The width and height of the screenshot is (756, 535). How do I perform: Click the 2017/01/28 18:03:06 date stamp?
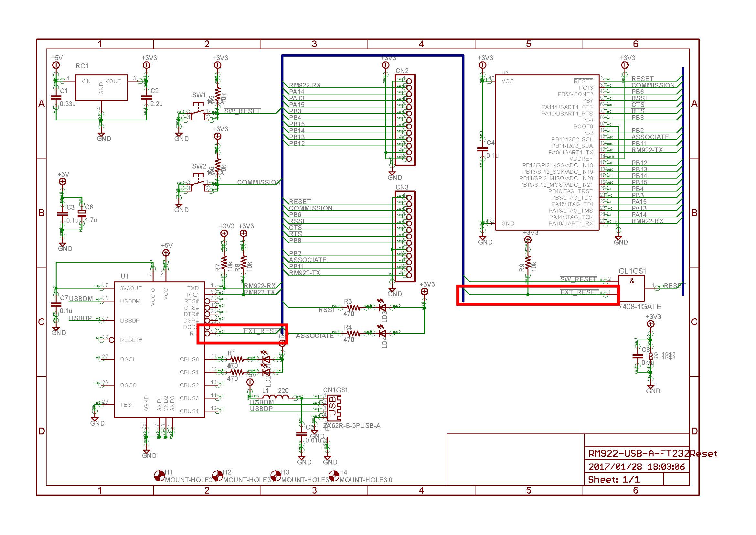(x=636, y=466)
